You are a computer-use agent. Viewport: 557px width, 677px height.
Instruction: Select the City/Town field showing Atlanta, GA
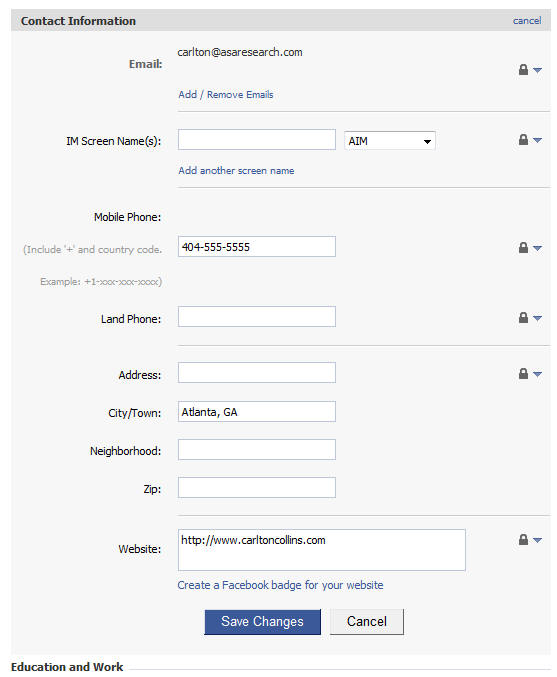click(x=257, y=411)
